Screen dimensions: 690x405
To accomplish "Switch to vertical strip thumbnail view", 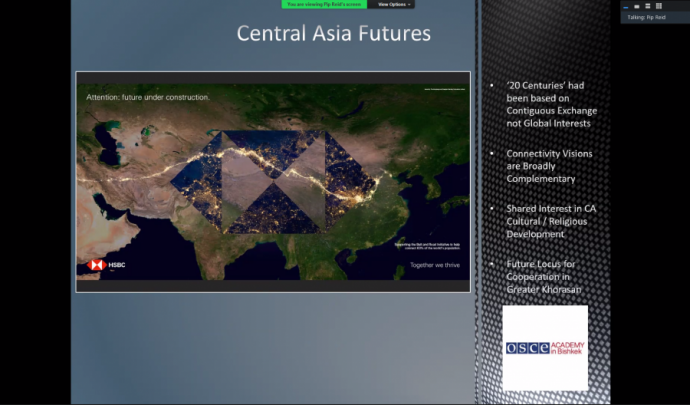I will pyautogui.click(x=648, y=6).
